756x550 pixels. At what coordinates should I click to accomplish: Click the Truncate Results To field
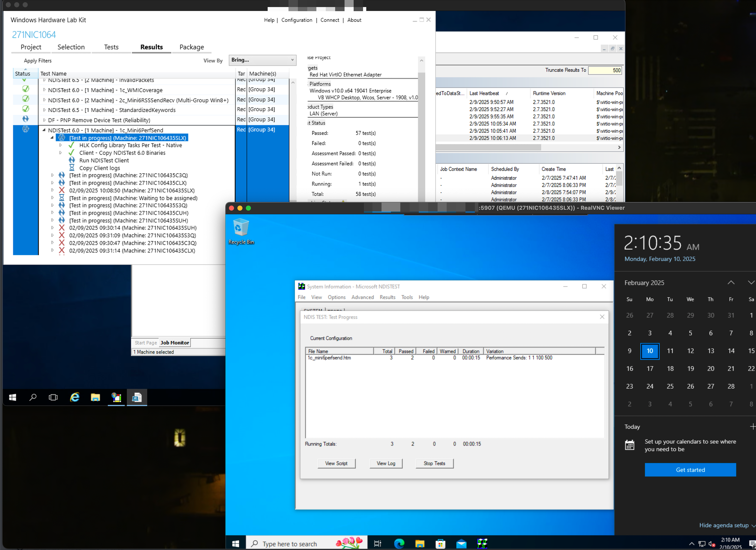pos(605,70)
